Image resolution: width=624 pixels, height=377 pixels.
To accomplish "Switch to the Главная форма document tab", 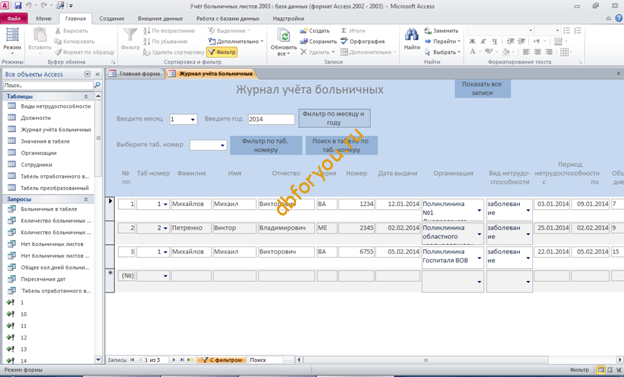I will point(135,74).
